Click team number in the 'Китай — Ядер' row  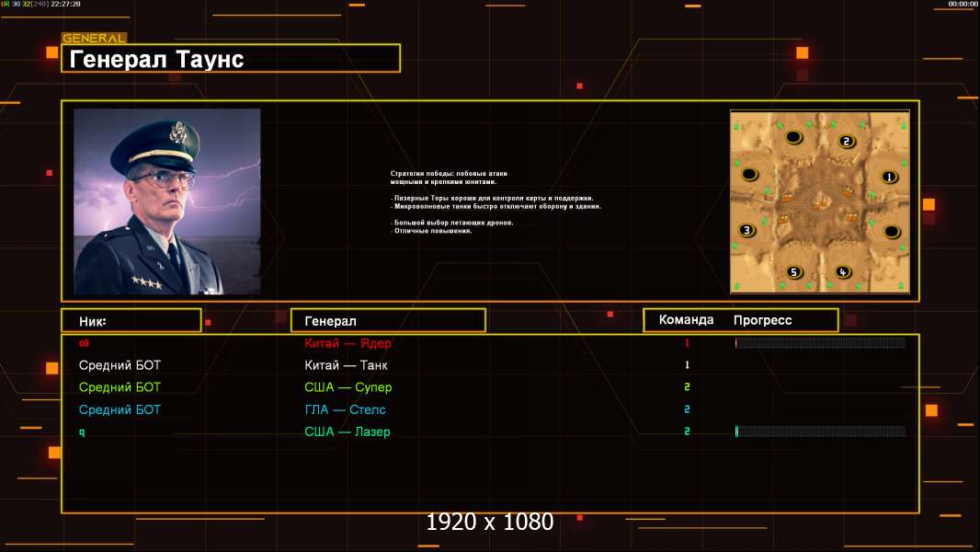tap(687, 342)
